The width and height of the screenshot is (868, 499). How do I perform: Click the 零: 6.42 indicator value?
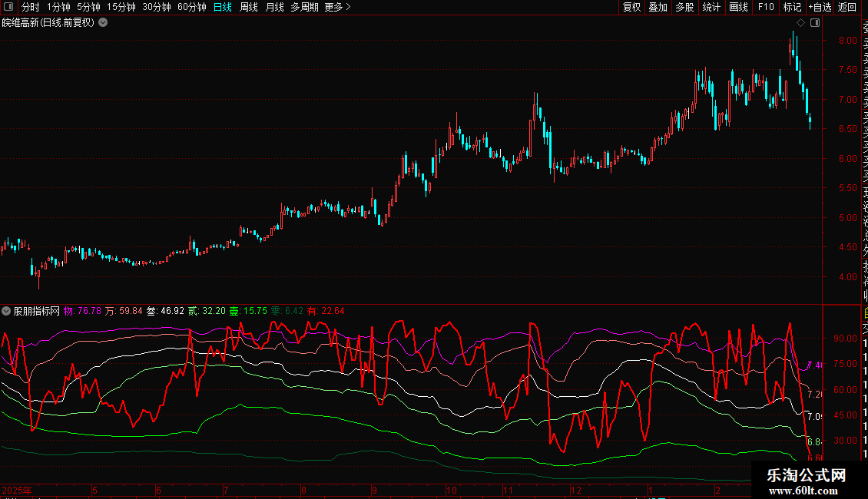287,311
